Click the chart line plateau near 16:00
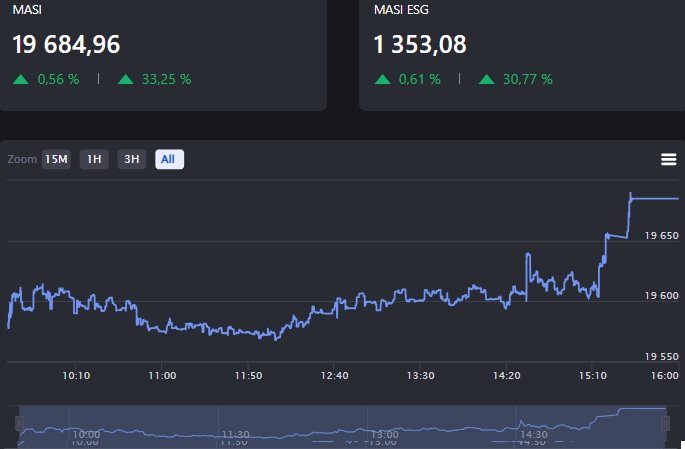This screenshot has height=449, width=685. pyautogui.click(x=655, y=198)
